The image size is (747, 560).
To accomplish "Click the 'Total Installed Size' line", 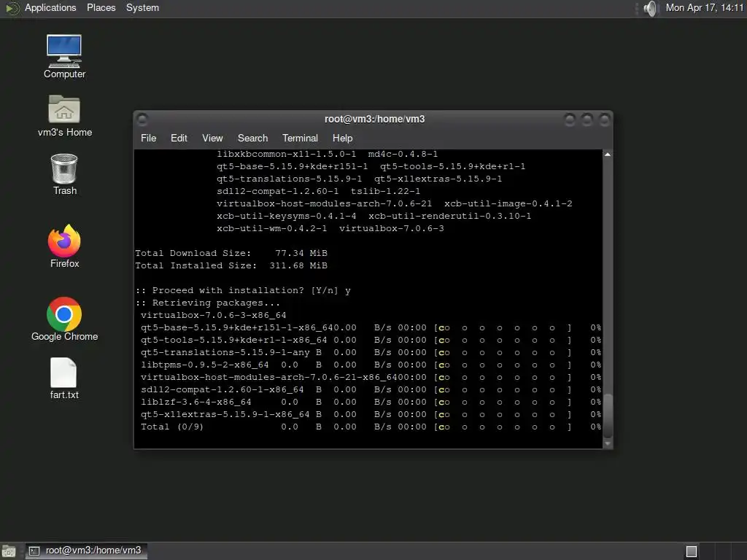I will (231, 265).
